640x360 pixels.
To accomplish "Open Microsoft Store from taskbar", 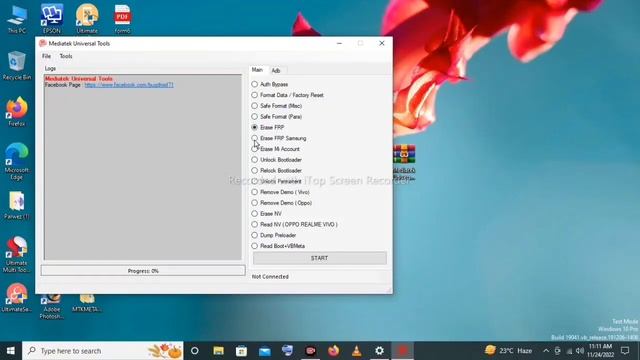I will click(241, 351).
